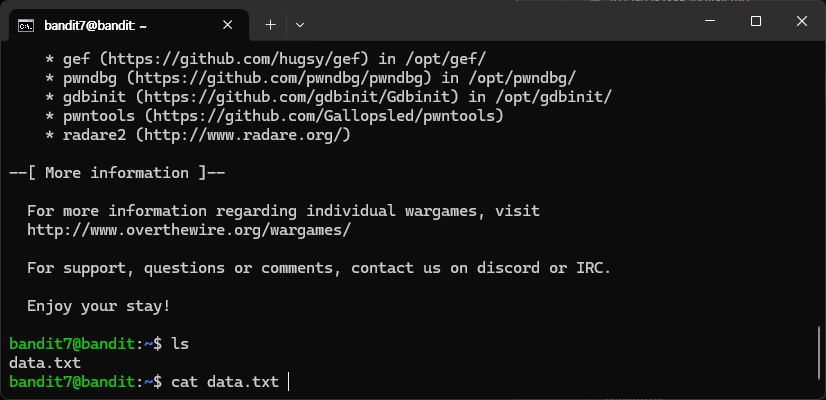Close the terminal window

pos(802,21)
